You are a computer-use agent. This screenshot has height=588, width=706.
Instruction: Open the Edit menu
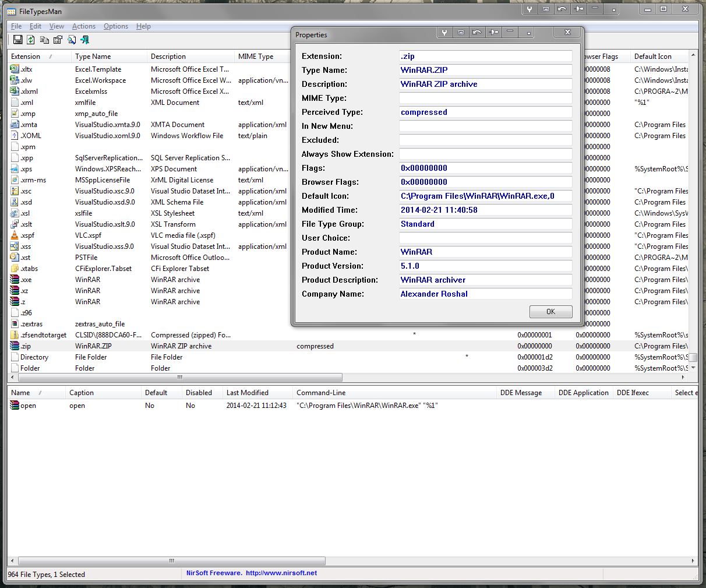(x=36, y=26)
